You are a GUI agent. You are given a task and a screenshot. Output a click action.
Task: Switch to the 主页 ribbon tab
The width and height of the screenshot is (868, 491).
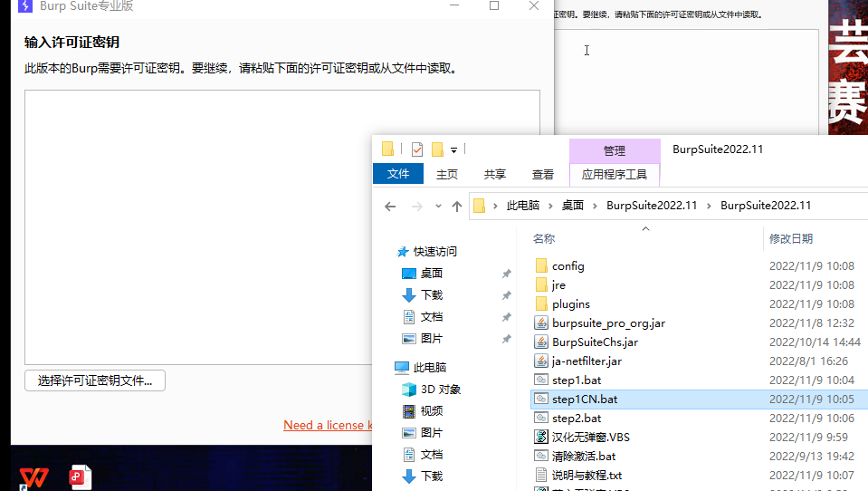[x=447, y=175]
